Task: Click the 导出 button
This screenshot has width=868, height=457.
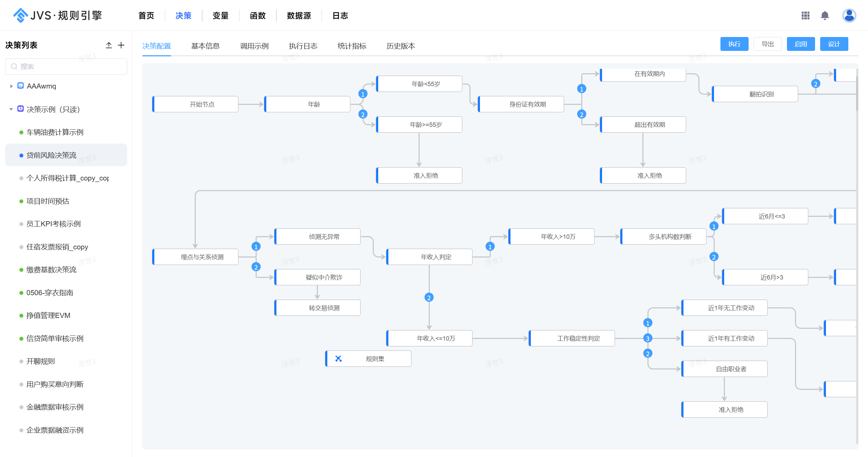Action: [768, 44]
